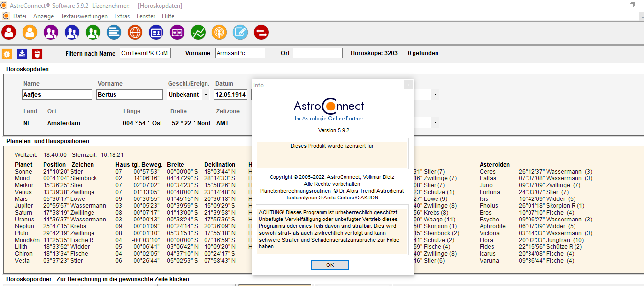Click the Aphrodite asteroid entry
This screenshot has height=286, width=644.
click(492, 226)
